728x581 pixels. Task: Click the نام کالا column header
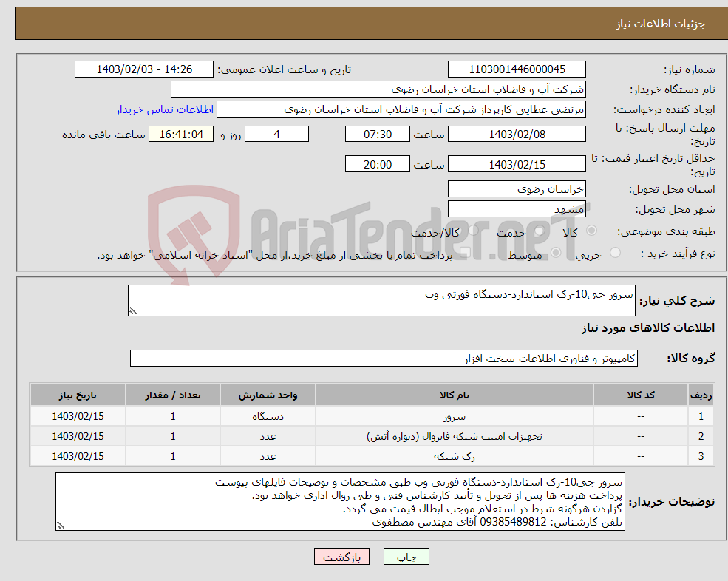pos(455,395)
